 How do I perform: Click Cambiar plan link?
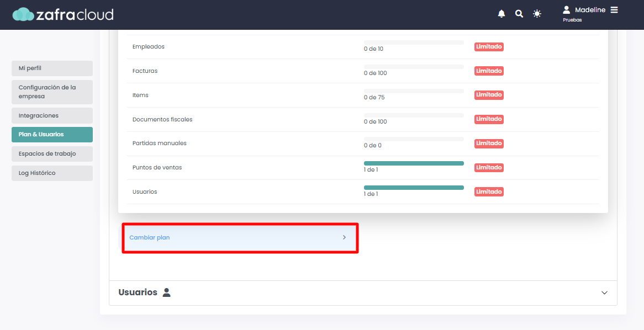pos(150,238)
